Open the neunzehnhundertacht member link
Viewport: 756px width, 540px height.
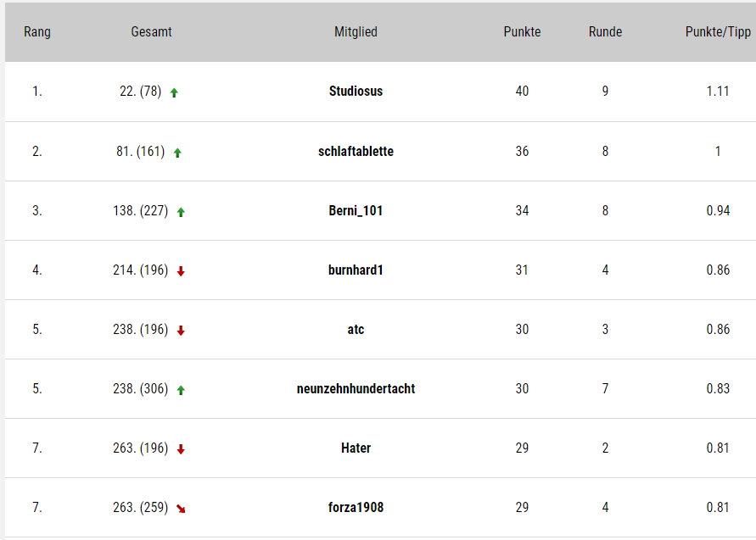(356, 388)
